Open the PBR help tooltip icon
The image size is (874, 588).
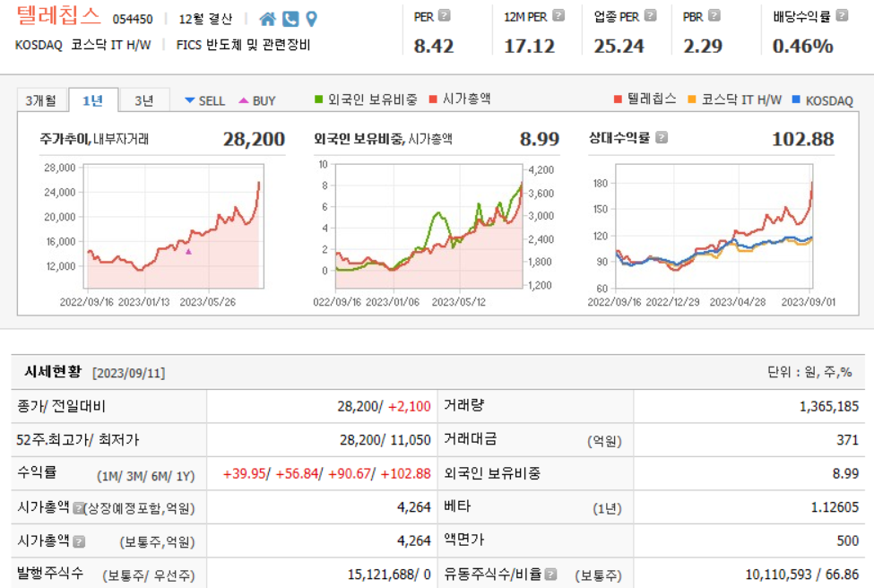pos(714,14)
